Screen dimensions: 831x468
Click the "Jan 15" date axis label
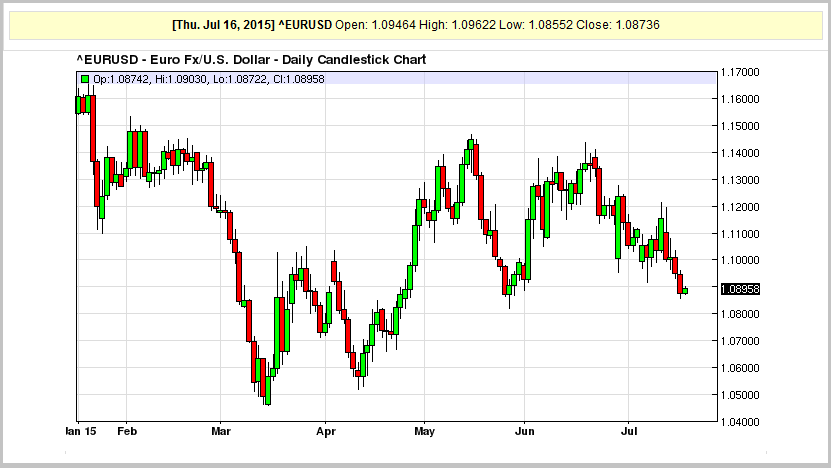[81, 431]
